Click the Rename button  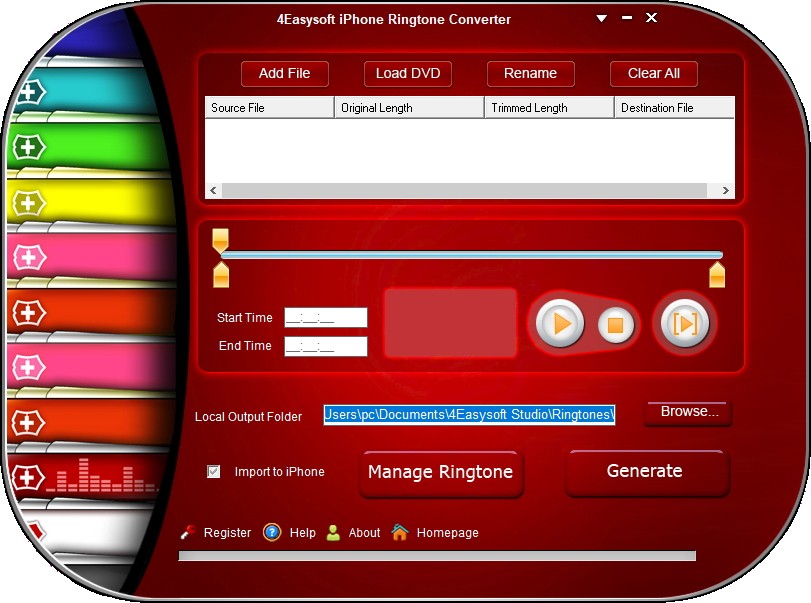pyautogui.click(x=531, y=73)
